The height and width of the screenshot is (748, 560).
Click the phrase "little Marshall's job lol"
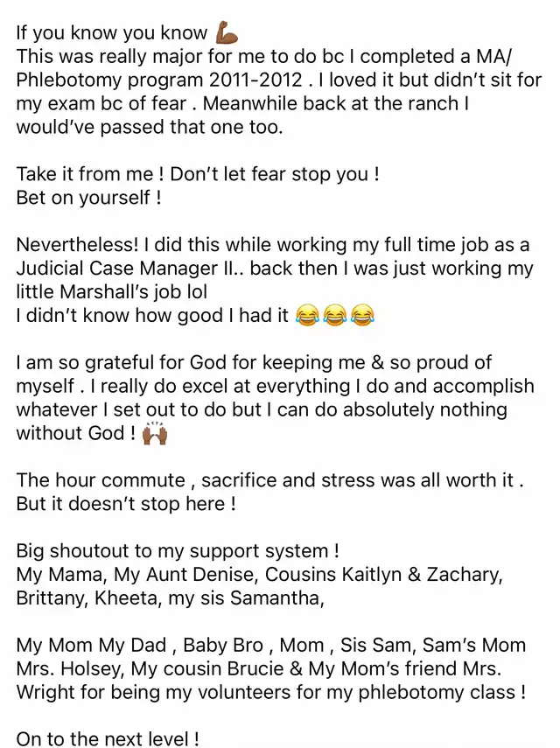click(112, 292)
